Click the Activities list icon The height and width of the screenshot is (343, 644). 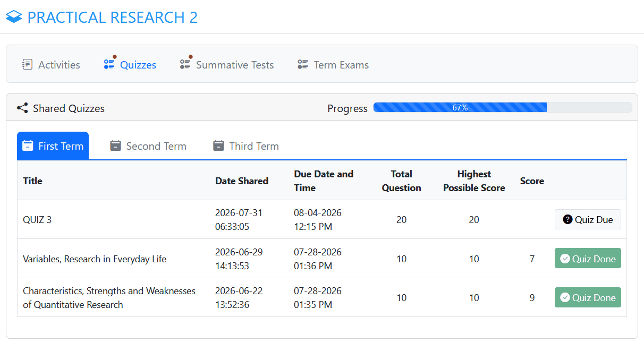(x=27, y=65)
